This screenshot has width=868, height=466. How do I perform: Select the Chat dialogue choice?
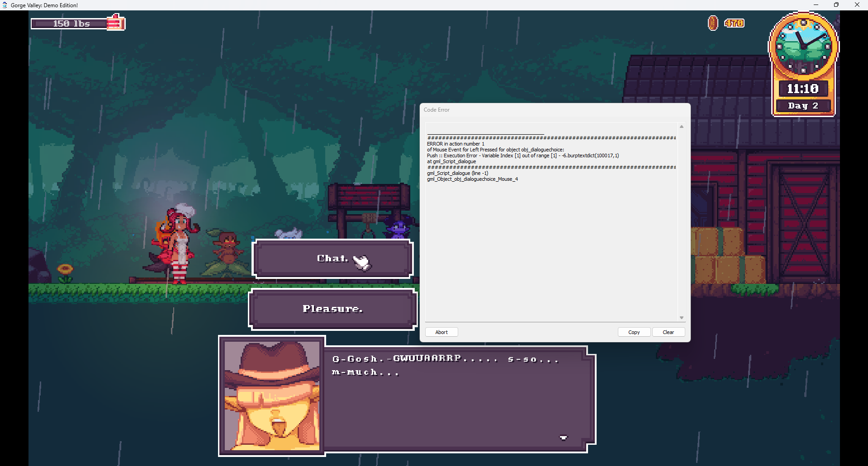point(332,259)
